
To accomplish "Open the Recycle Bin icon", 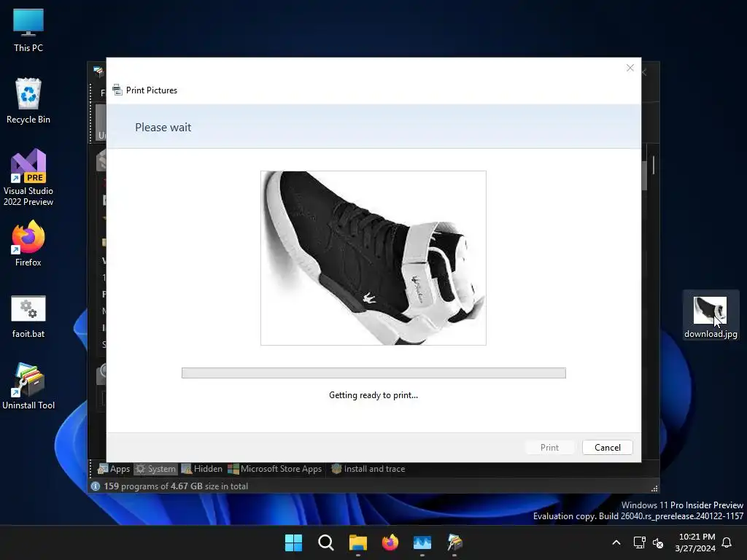I will 28,101.
